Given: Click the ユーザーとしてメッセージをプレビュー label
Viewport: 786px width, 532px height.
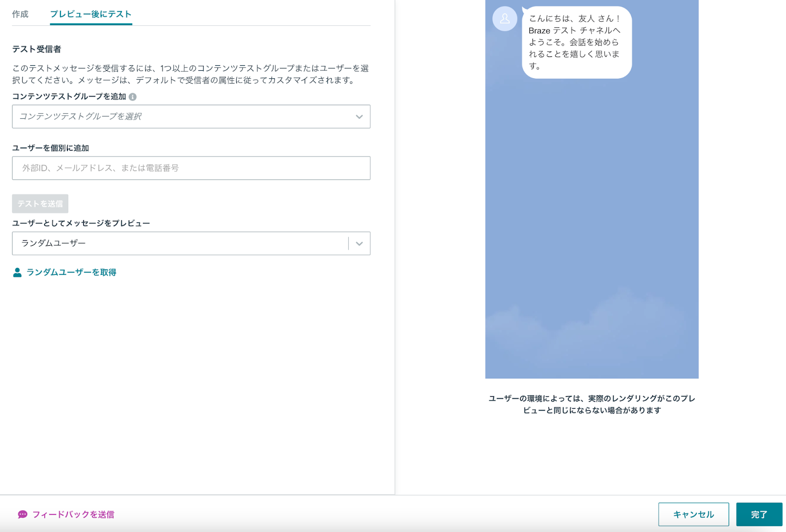Looking at the screenshot, I should [81, 223].
